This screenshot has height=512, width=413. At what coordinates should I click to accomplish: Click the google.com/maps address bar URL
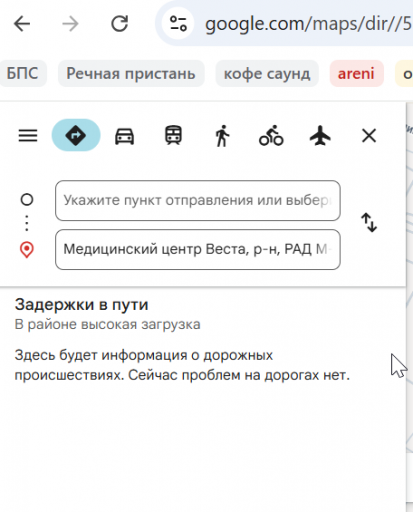308,24
